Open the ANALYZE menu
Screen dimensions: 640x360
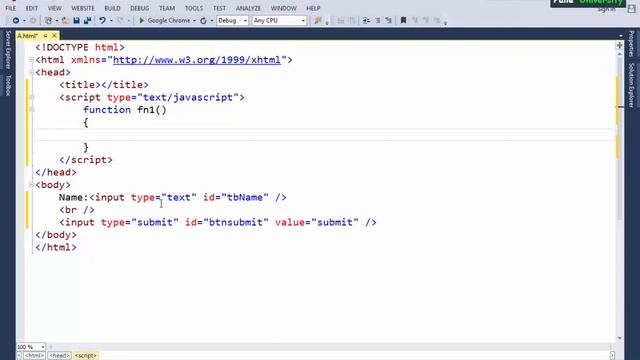[x=248, y=8]
